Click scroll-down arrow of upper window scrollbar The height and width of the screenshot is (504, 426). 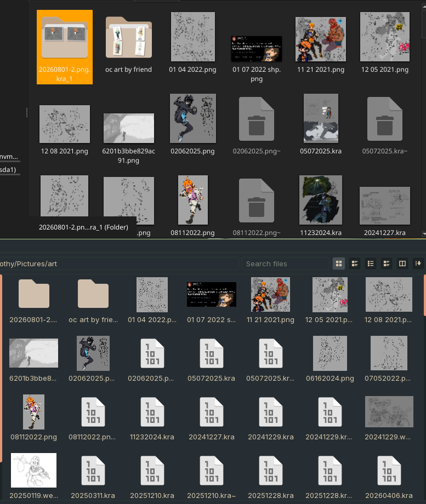pyautogui.click(x=424, y=234)
